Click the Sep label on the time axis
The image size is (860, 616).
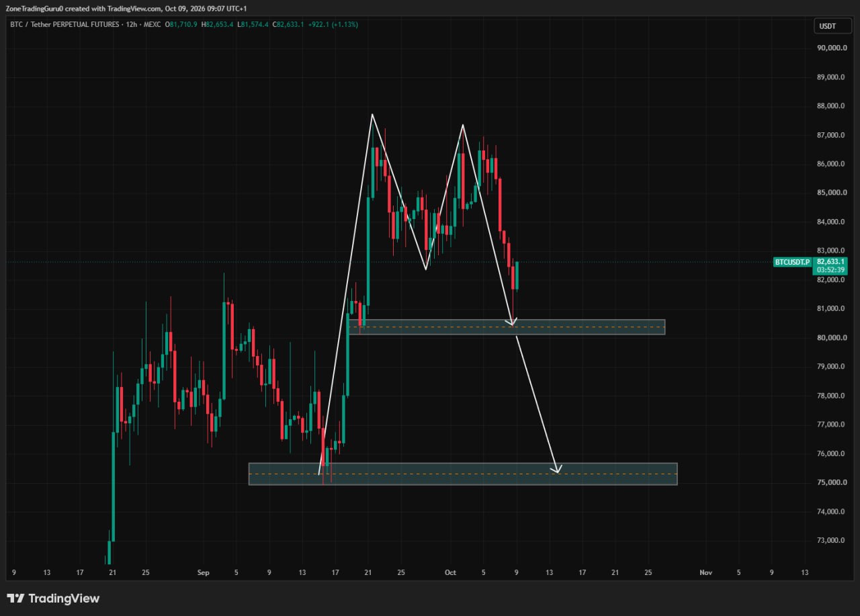pos(204,572)
